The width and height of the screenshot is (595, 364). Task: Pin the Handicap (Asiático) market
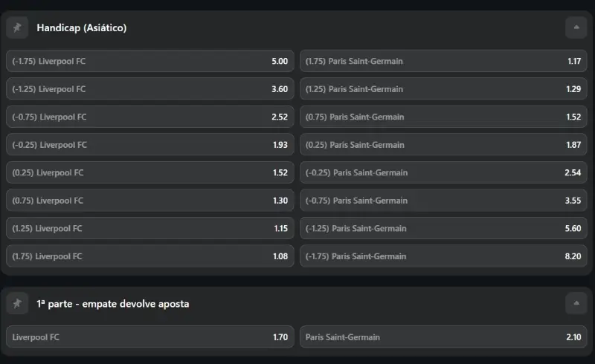point(17,27)
